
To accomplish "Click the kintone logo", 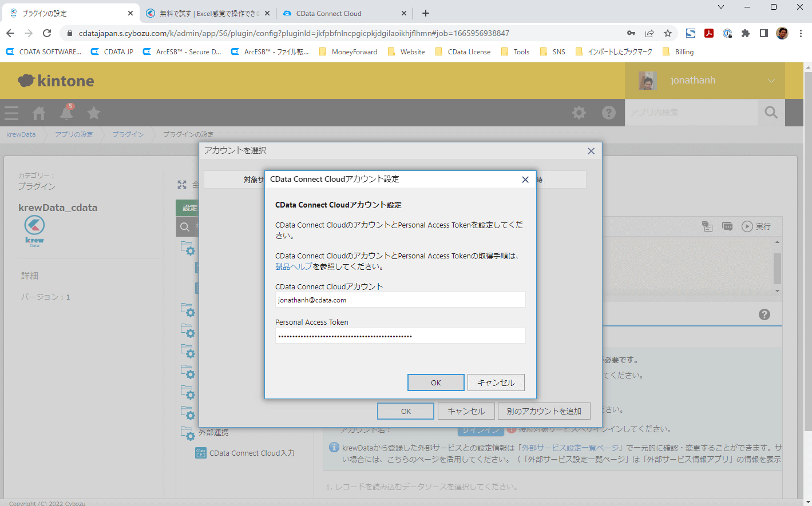I will pyautogui.click(x=56, y=81).
